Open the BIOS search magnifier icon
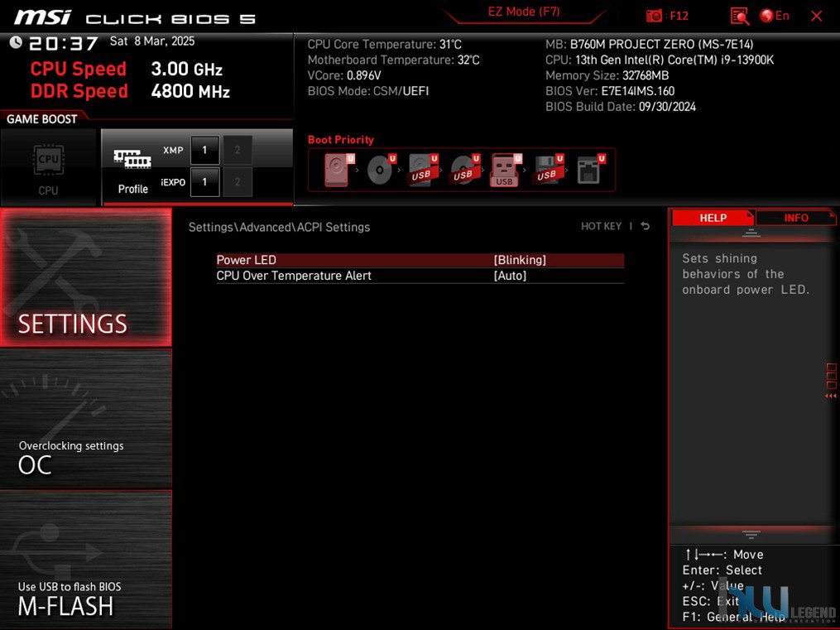The height and width of the screenshot is (630, 840). [x=740, y=16]
